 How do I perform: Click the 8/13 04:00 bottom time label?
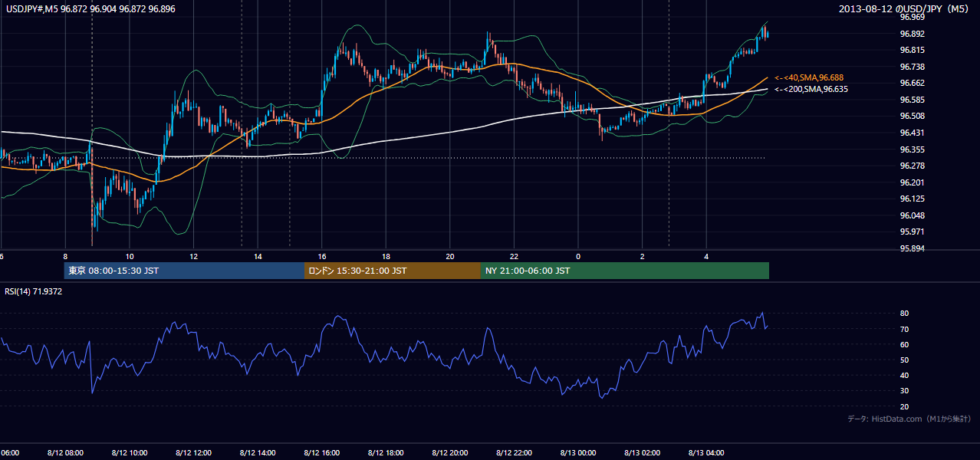click(x=706, y=453)
